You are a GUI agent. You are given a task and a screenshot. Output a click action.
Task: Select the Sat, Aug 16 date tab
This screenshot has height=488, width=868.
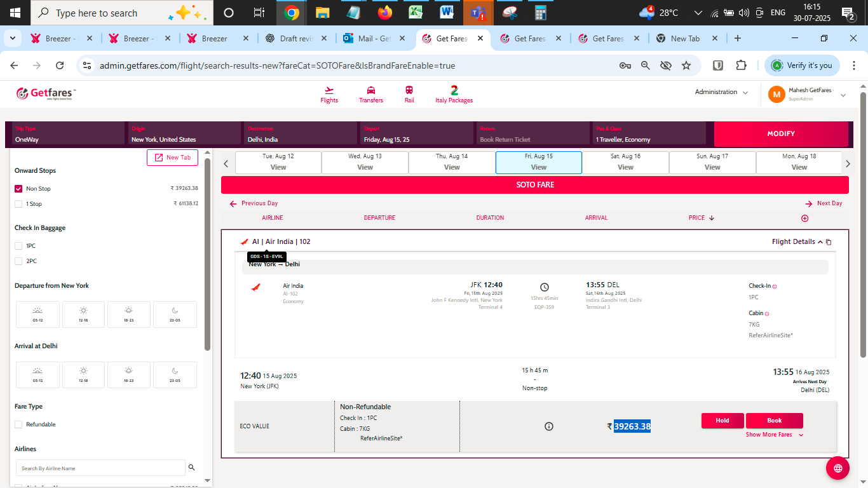(x=625, y=162)
